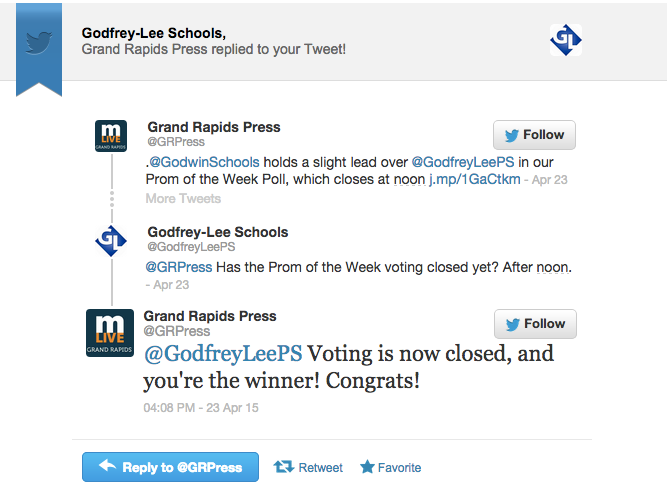Click the Twitter bird ribbon icon

click(x=39, y=42)
